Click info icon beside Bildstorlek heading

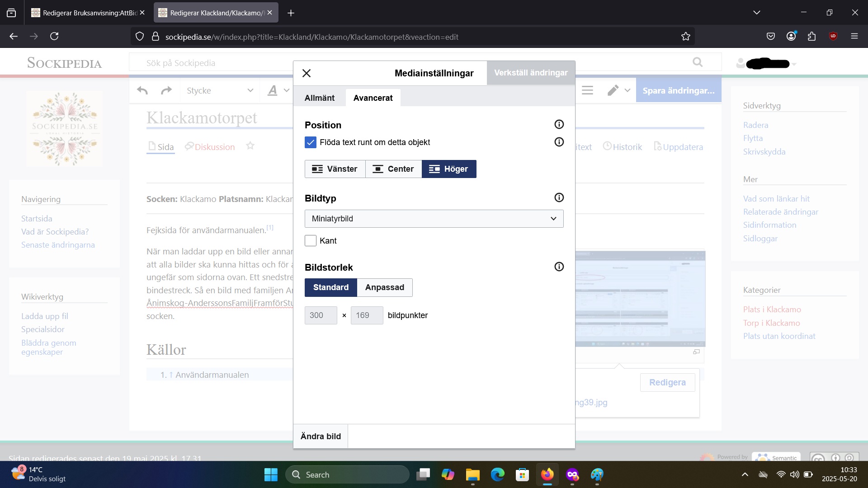(559, 267)
